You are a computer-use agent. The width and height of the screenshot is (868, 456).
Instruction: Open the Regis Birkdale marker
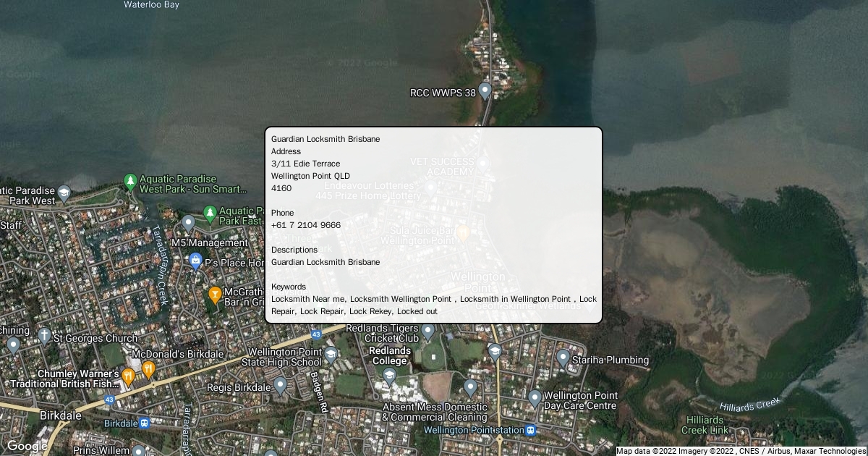[280, 386]
